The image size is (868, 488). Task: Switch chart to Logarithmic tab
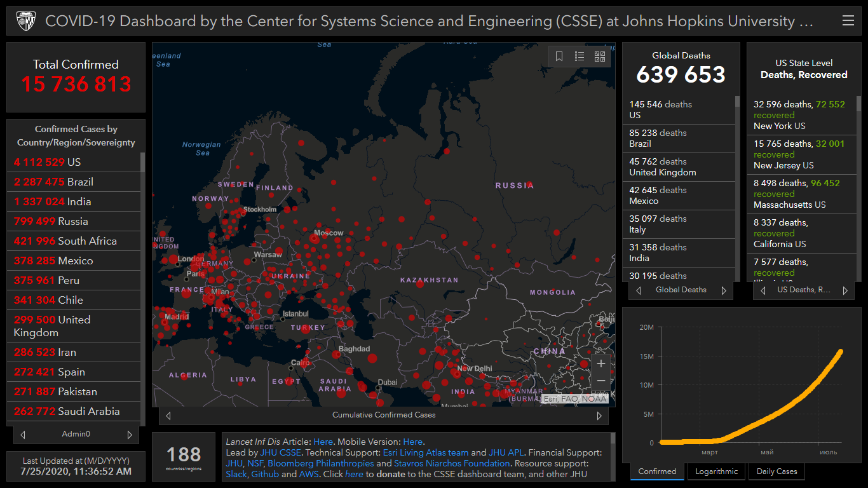coord(716,471)
